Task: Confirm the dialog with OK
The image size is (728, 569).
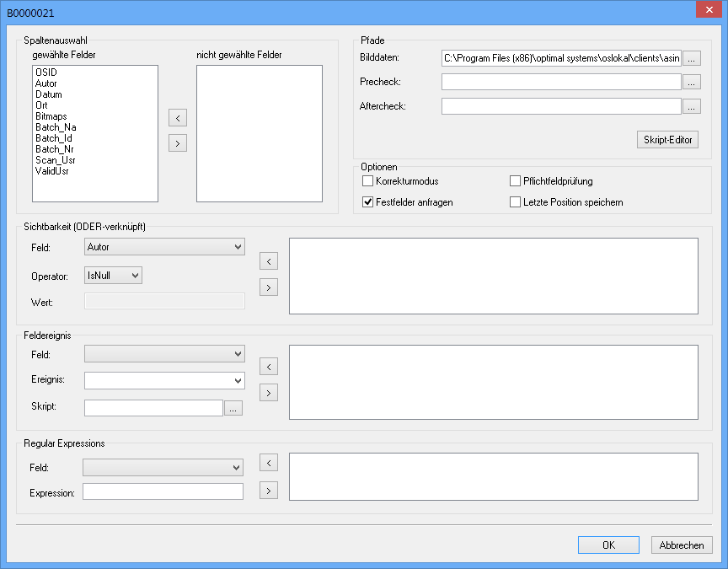Action: pyautogui.click(x=608, y=545)
